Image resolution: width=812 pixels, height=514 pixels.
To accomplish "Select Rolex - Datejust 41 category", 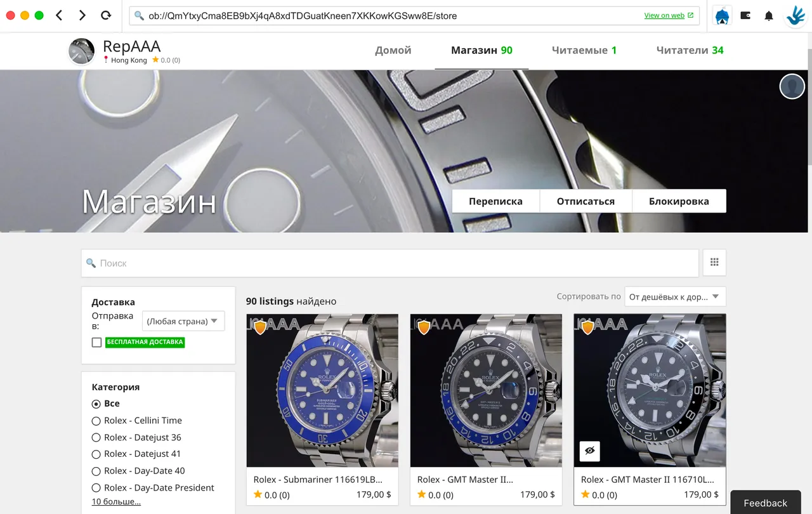I will pos(96,454).
